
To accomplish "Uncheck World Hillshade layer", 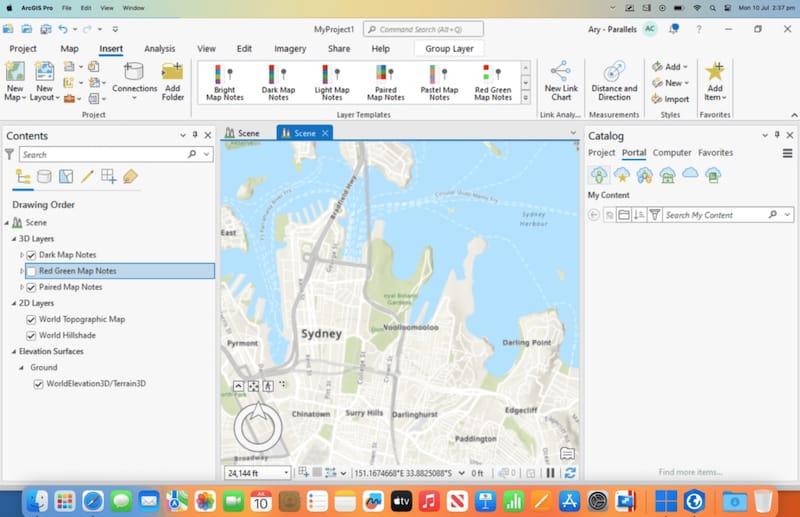I will pyautogui.click(x=31, y=336).
